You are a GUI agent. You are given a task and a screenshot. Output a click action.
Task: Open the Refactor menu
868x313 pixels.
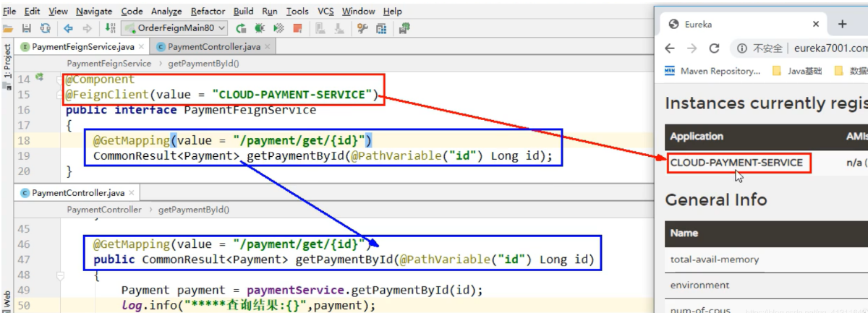pos(208,12)
